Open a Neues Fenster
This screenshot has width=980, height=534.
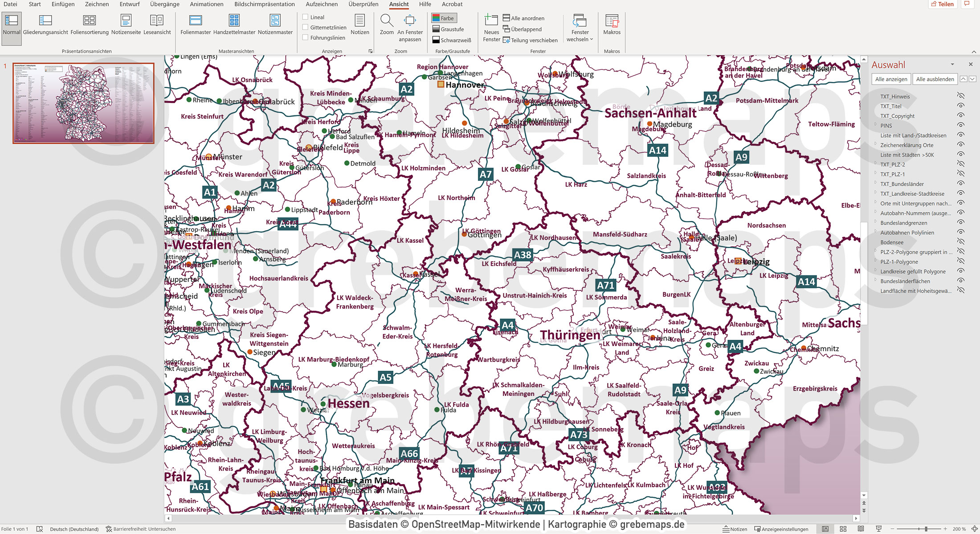point(491,27)
